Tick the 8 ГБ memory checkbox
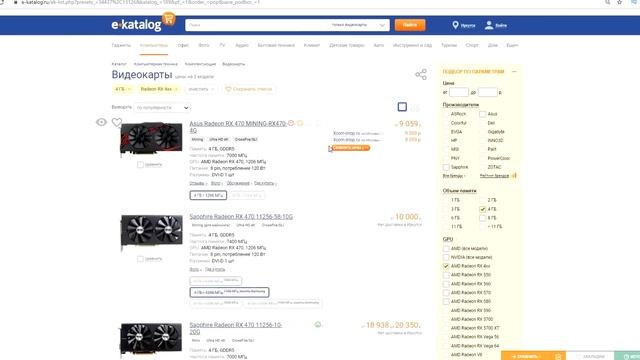640x360 pixels. pos(482,218)
